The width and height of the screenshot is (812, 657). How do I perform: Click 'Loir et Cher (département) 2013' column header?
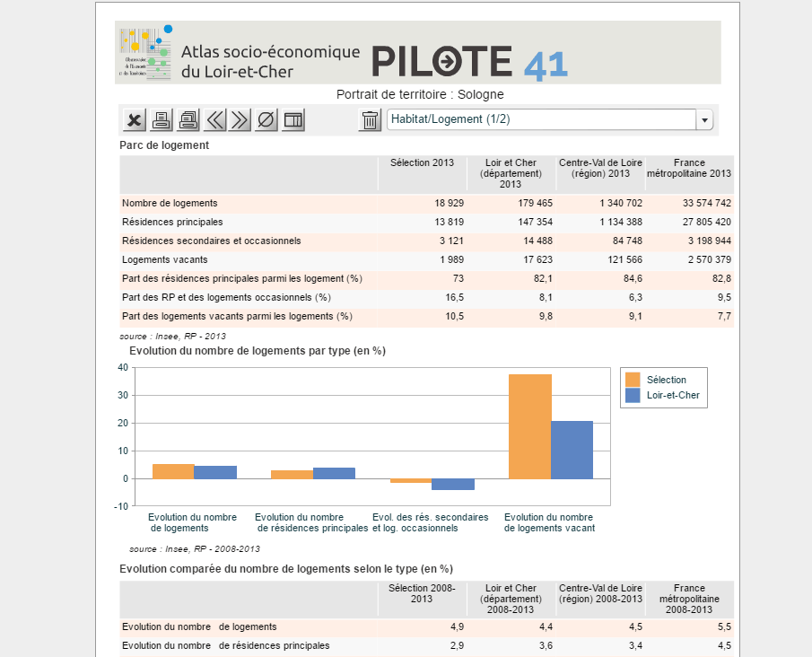click(x=511, y=173)
